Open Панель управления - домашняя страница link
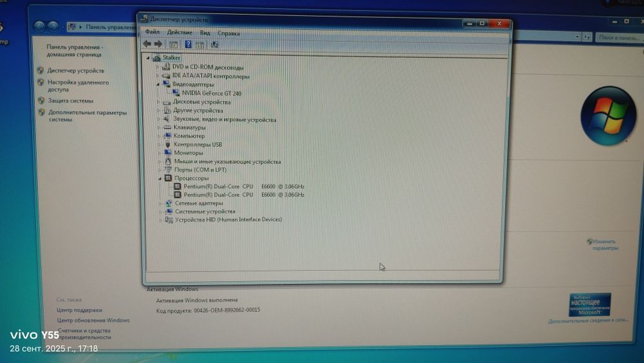The width and height of the screenshot is (644, 363). 74,50
